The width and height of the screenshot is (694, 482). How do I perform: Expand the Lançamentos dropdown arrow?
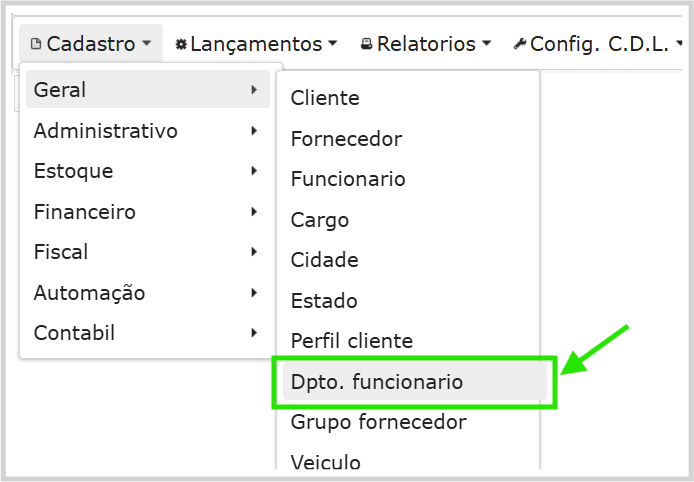click(333, 44)
